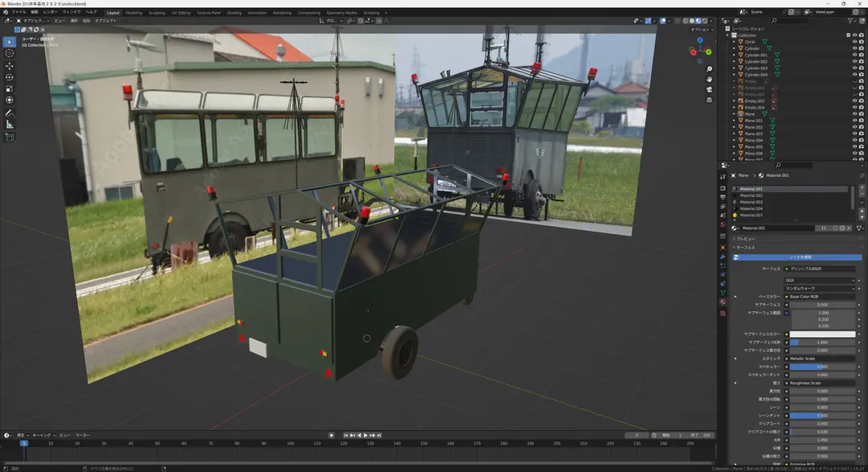868x472 pixels.
Task: Select the Cursor tool in the viewport toolbar
Action: (x=10, y=53)
